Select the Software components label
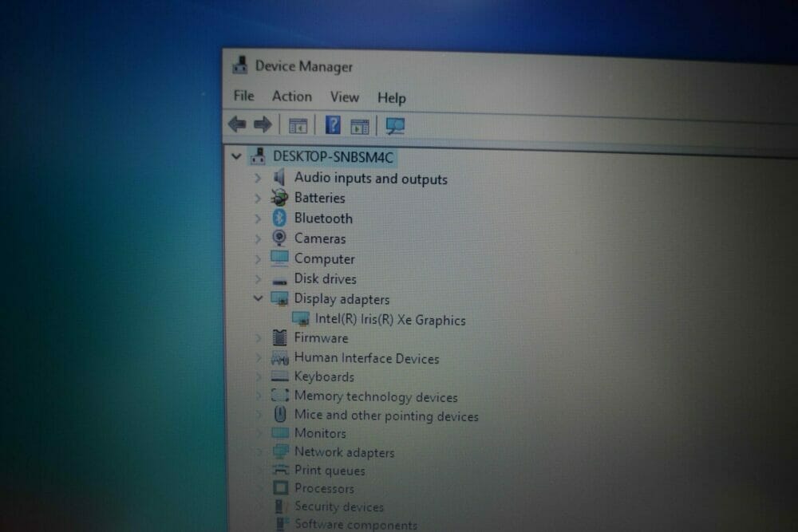798x532 pixels. [x=356, y=524]
